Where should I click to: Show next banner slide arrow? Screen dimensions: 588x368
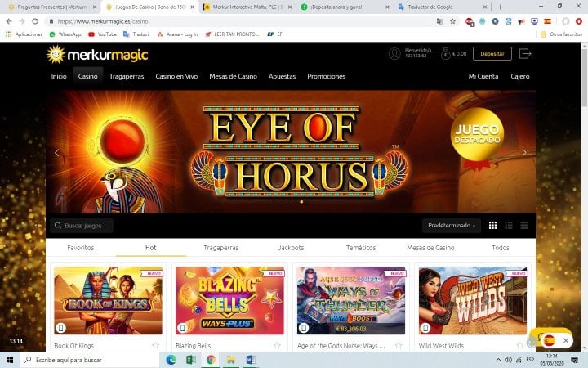click(524, 152)
